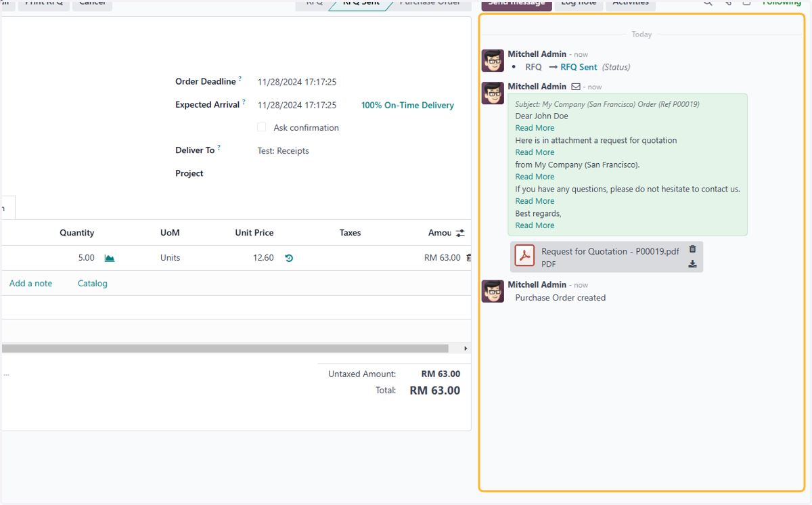Click Read More below from My Company (San Francisco)

click(x=535, y=177)
